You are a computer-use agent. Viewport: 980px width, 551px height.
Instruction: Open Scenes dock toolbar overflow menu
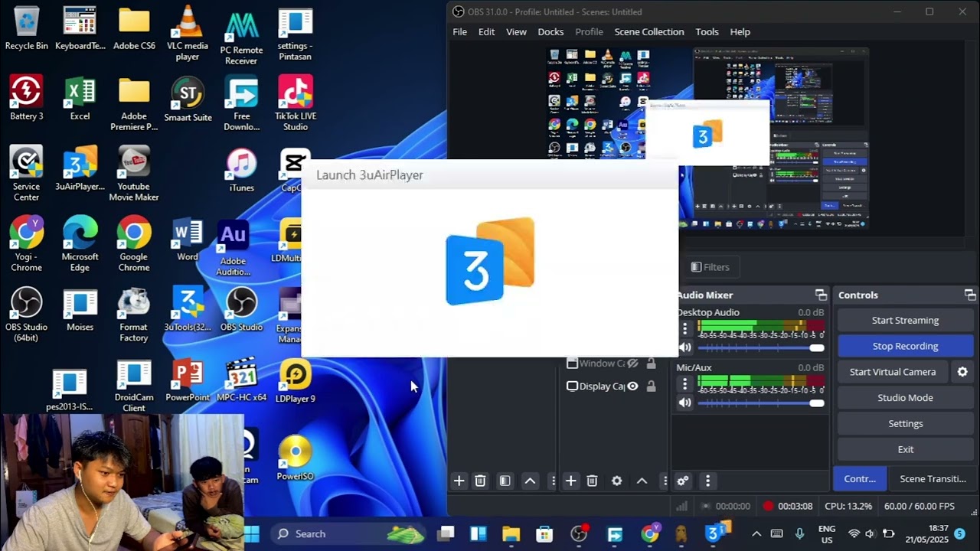[553, 481]
